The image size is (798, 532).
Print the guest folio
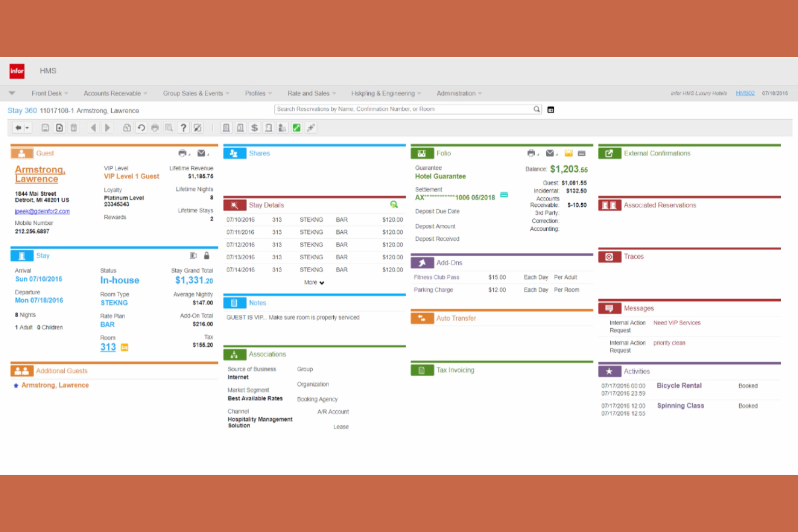[531, 153]
